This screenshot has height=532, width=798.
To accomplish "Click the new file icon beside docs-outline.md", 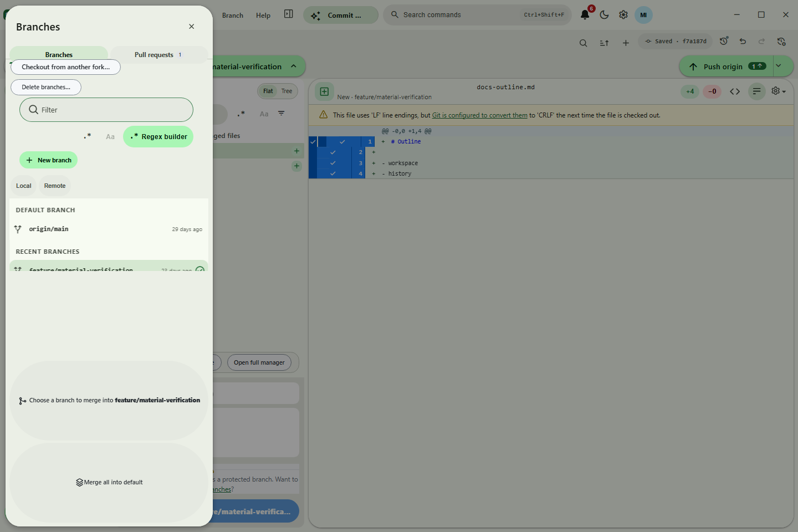I will (324, 91).
